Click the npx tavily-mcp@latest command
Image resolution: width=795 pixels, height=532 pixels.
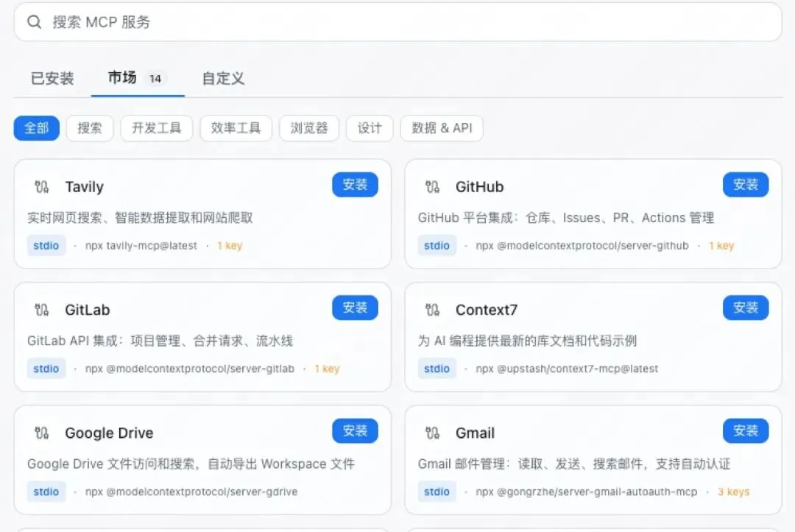(x=141, y=246)
